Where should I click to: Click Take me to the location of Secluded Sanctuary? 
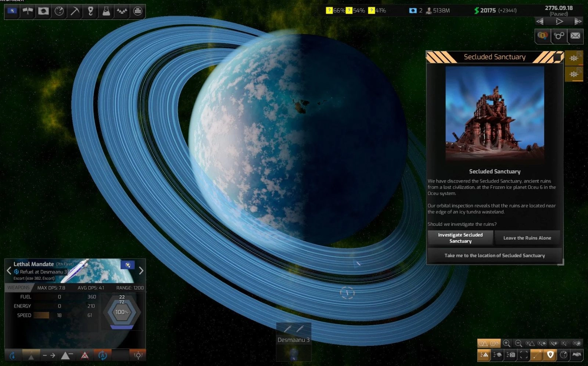(x=494, y=255)
